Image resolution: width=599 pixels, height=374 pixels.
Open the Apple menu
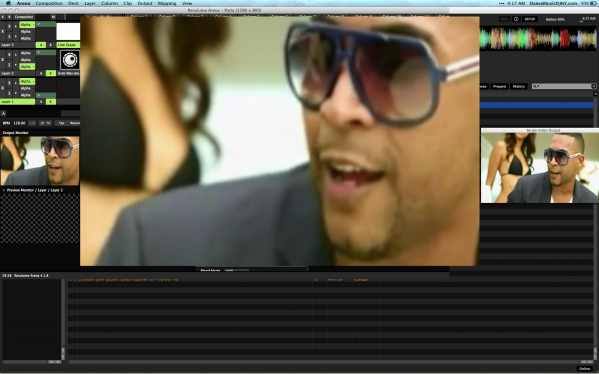pos(8,3)
